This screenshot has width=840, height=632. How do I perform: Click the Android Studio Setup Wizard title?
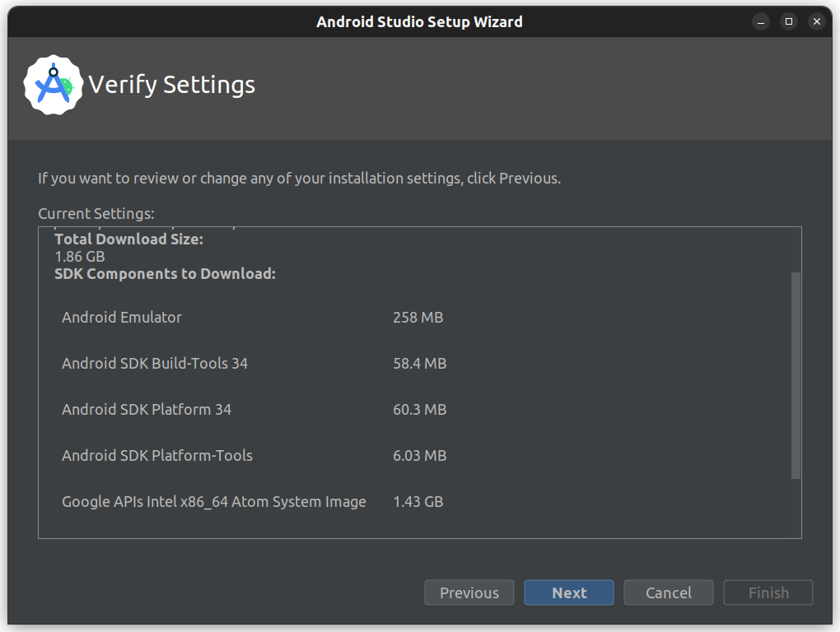pyautogui.click(x=419, y=21)
